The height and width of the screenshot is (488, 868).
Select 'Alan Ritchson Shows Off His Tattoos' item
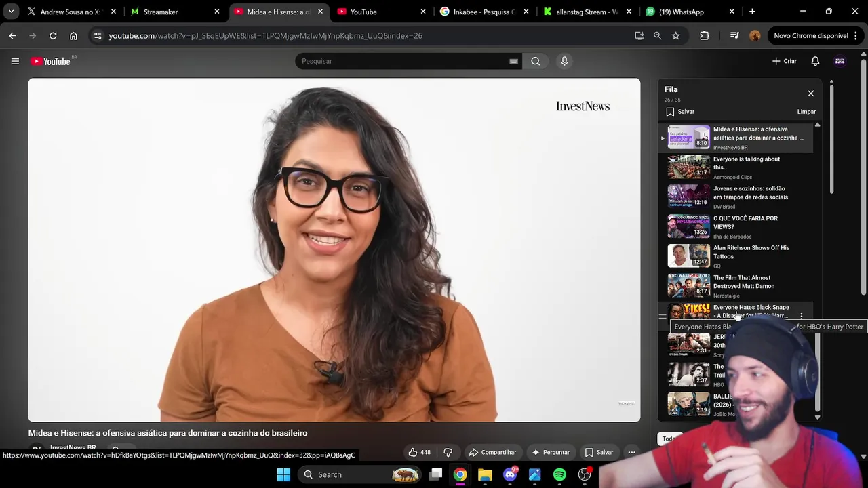736,256
